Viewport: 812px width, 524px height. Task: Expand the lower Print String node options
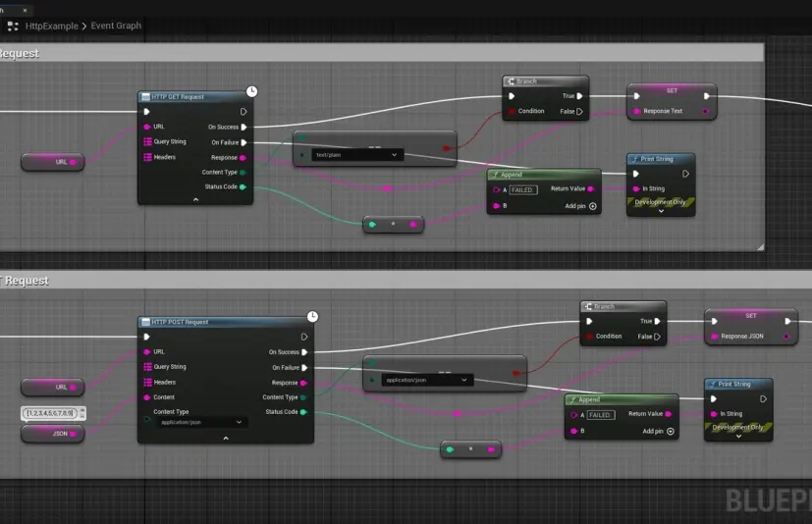(x=738, y=436)
